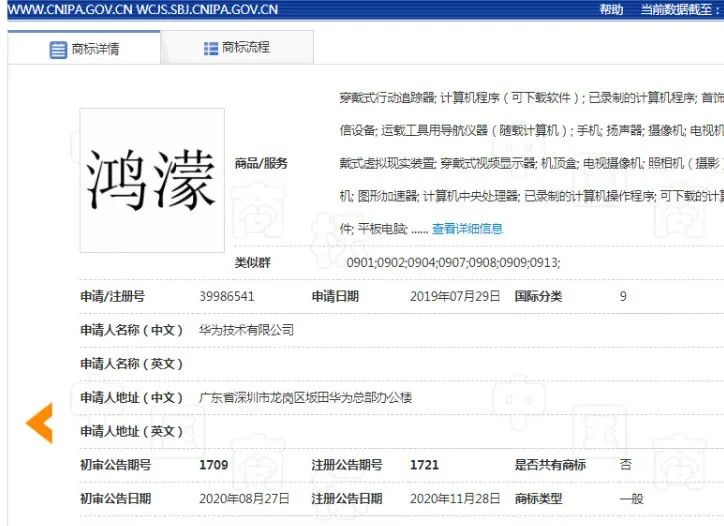Click the orange previous arrow

pos(40,423)
